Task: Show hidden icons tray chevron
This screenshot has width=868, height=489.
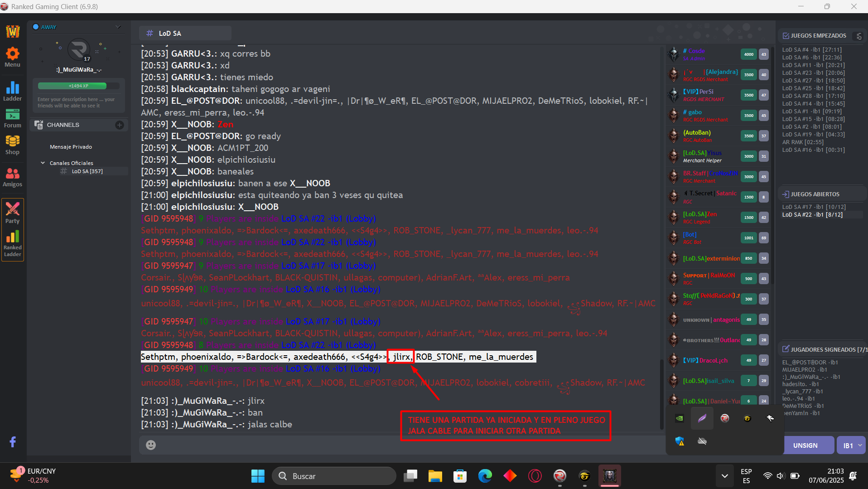Action: coord(724,476)
